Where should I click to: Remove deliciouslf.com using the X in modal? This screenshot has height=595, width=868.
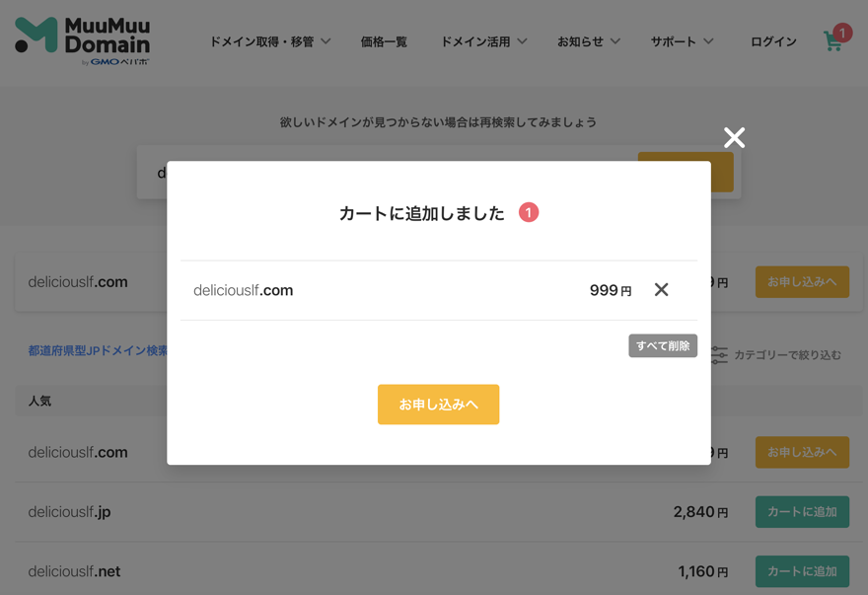click(x=661, y=289)
